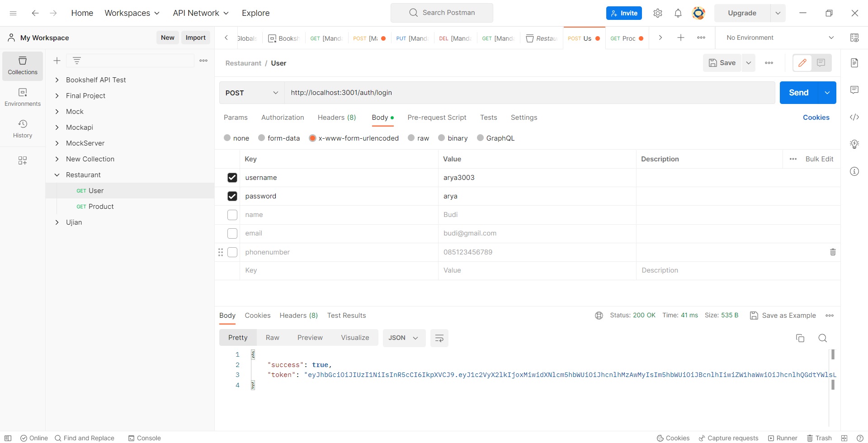The width and height of the screenshot is (868, 443).
Task: Enable the name parameter checkbox
Action: click(x=232, y=215)
